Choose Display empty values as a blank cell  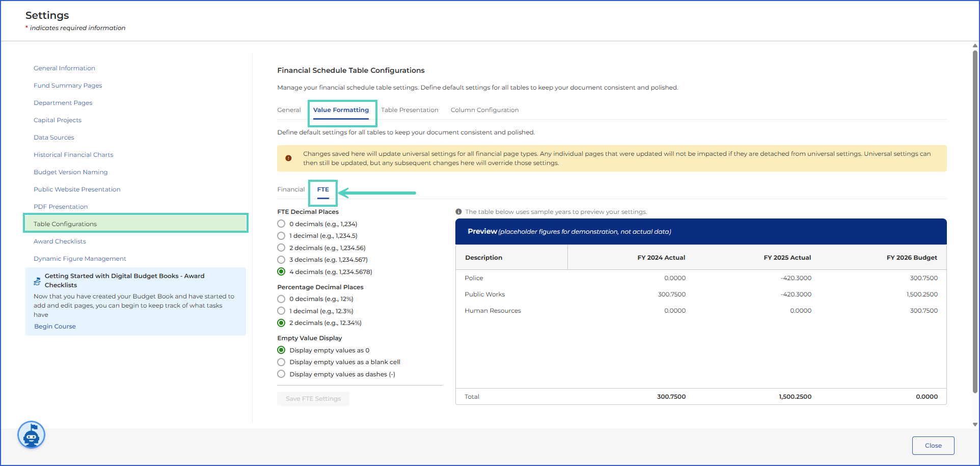click(x=281, y=362)
